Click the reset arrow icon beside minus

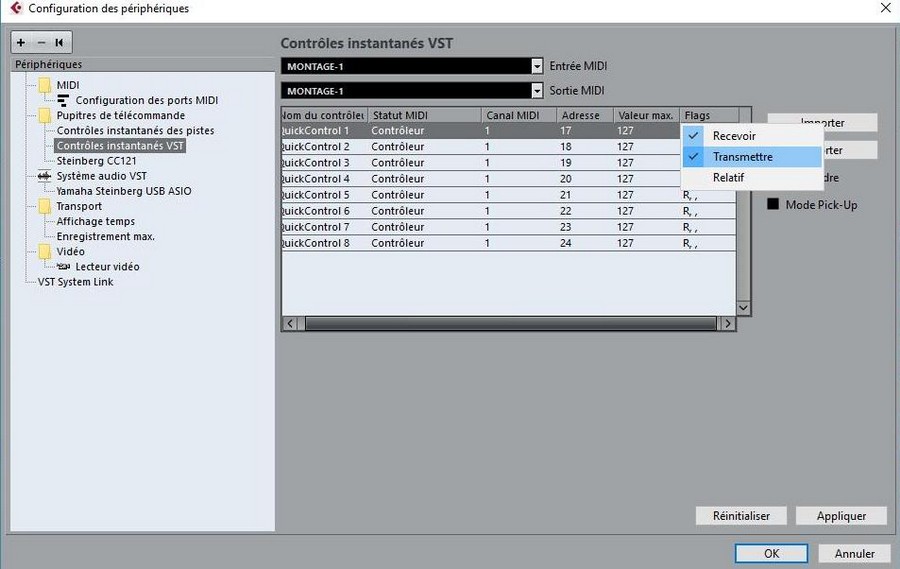[59, 42]
